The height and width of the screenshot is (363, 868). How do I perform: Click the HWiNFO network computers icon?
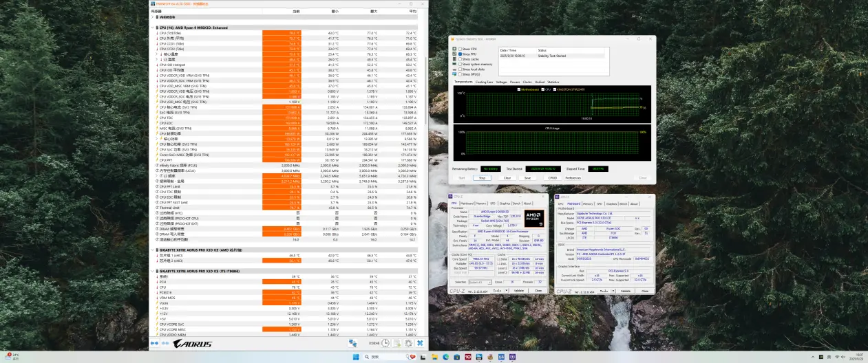pyautogui.click(x=352, y=342)
